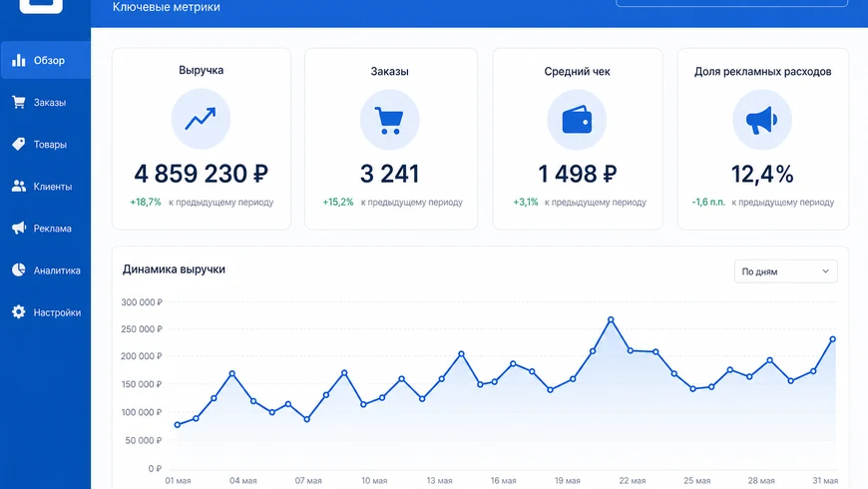Image resolution: width=868 pixels, height=489 pixels.
Task: Click the Ключевые метрики header title
Action: coord(166,7)
